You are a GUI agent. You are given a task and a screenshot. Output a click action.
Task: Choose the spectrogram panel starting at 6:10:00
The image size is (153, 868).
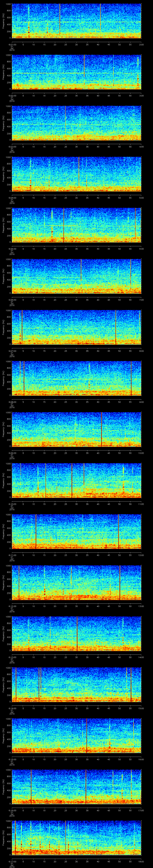click(77, 480)
